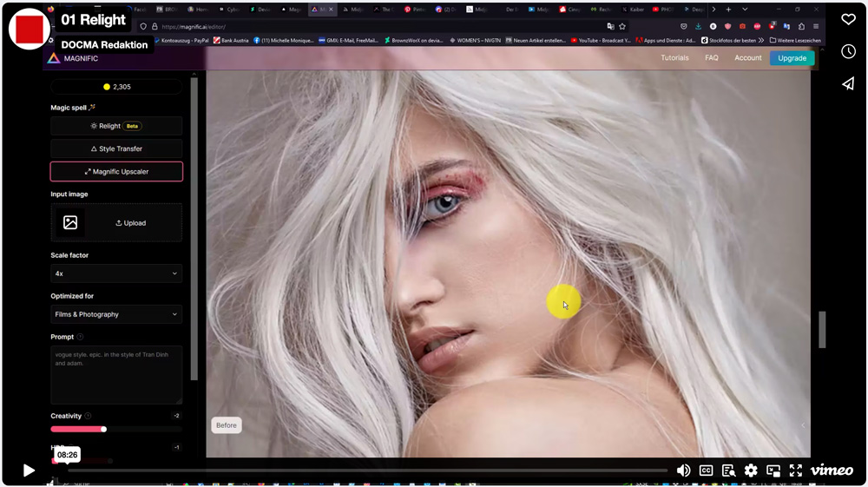
Task: Play the video
Action: pyautogui.click(x=29, y=471)
